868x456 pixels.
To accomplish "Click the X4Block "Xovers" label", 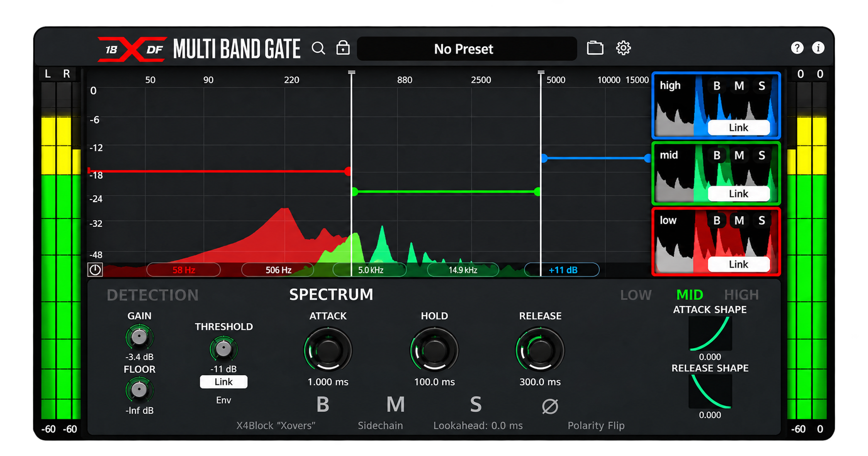I will pos(276,426).
